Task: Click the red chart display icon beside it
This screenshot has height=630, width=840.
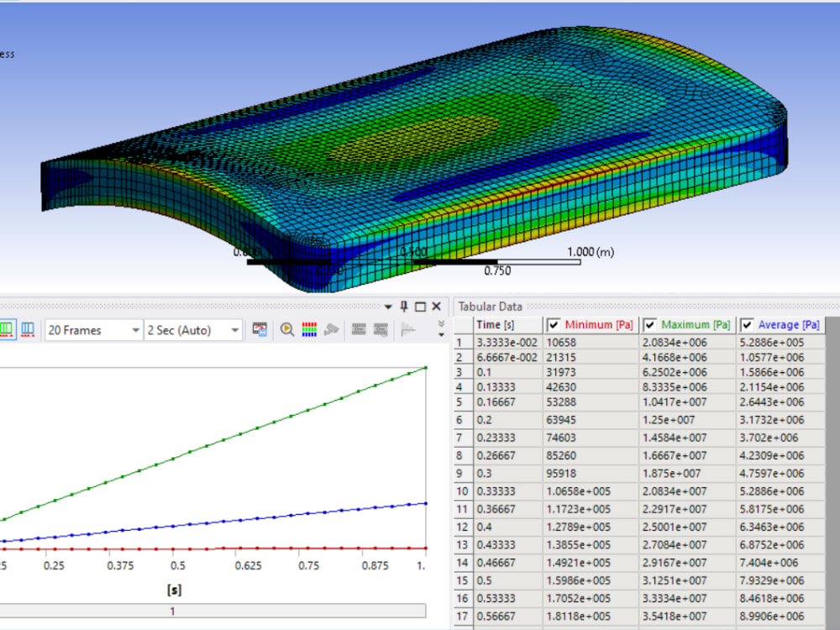Action: coord(28,329)
